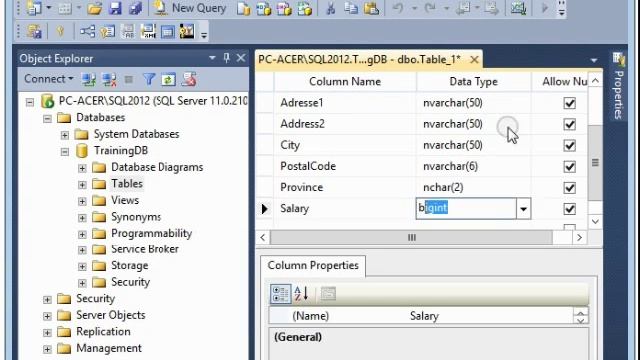The image size is (640, 360).
Task: Expand the Database Diagrams node
Action: click(x=82, y=168)
